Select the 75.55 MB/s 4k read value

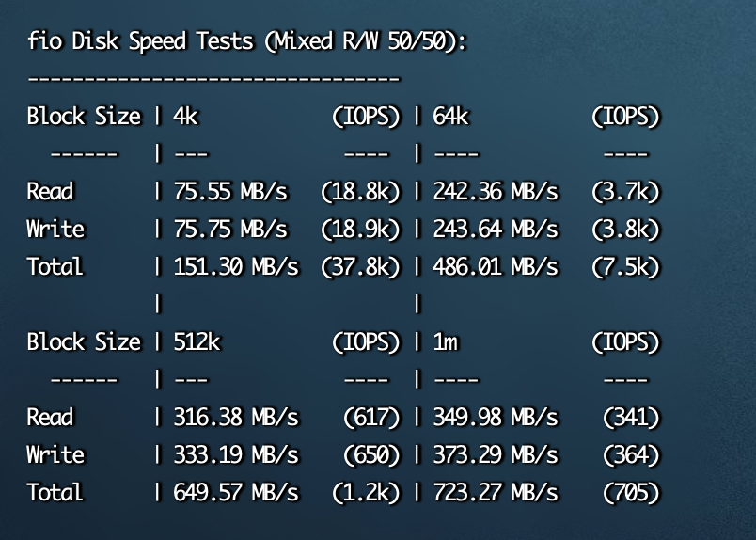coord(230,192)
